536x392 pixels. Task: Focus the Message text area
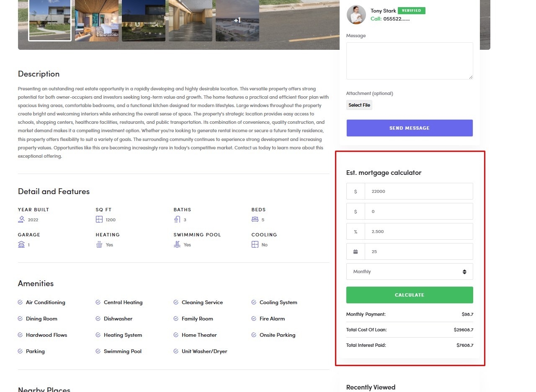tap(410, 61)
